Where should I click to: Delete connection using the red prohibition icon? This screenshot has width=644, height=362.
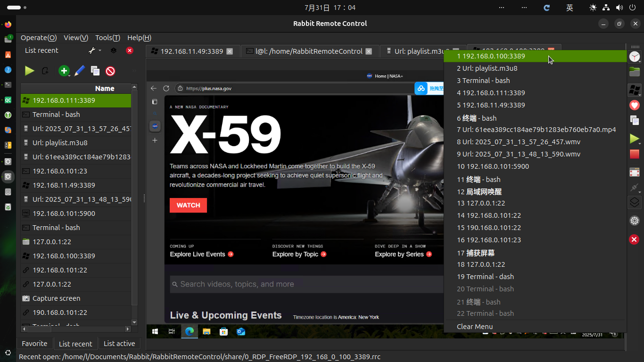tap(109, 71)
